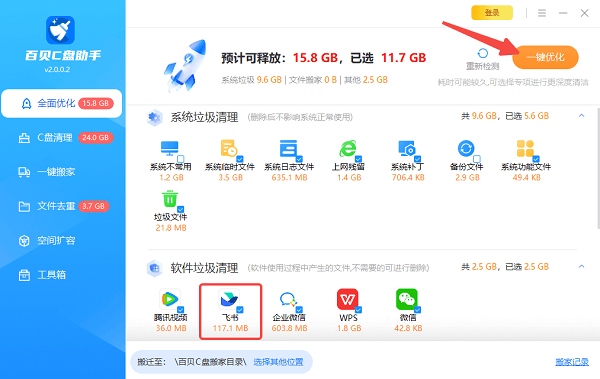The width and height of the screenshot is (600, 379).
Task: Open the 全面优化 tab
Action: 62,103
